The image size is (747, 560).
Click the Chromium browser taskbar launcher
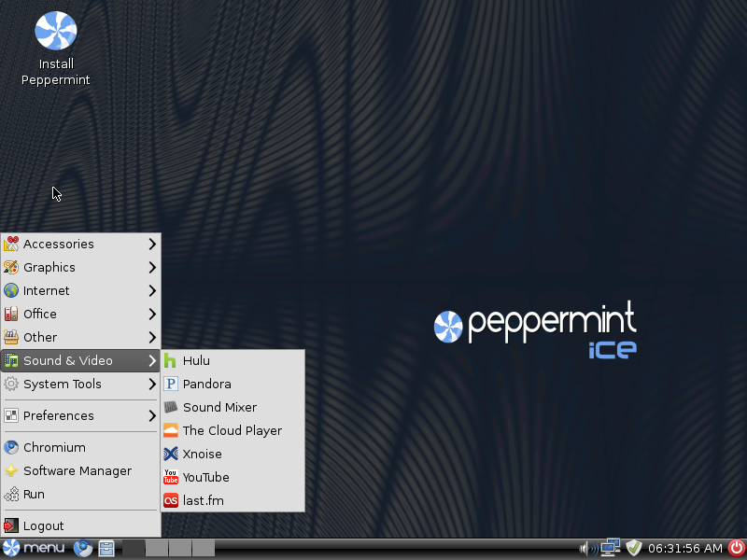pyautogui.click(x=83, y=549)
